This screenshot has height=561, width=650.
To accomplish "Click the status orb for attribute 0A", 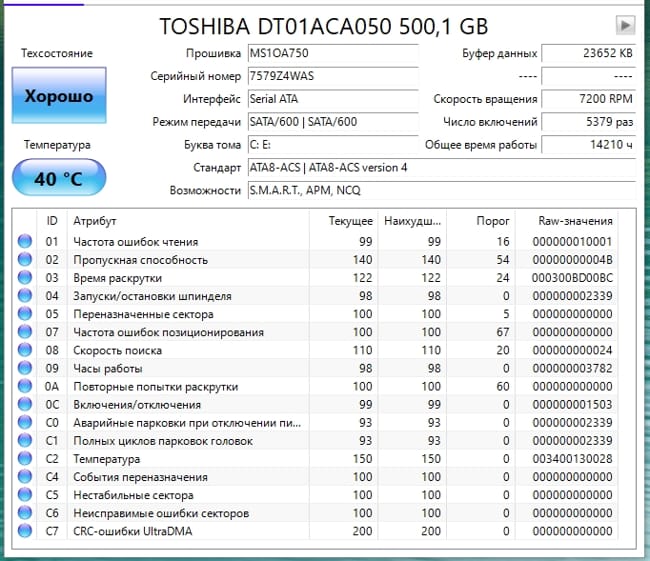I will click(x=25, y=386).
